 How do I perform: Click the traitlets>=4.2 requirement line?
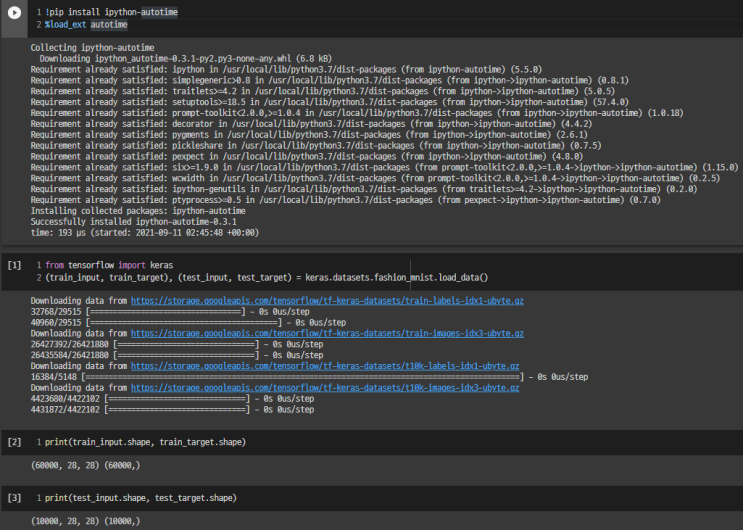323,91
